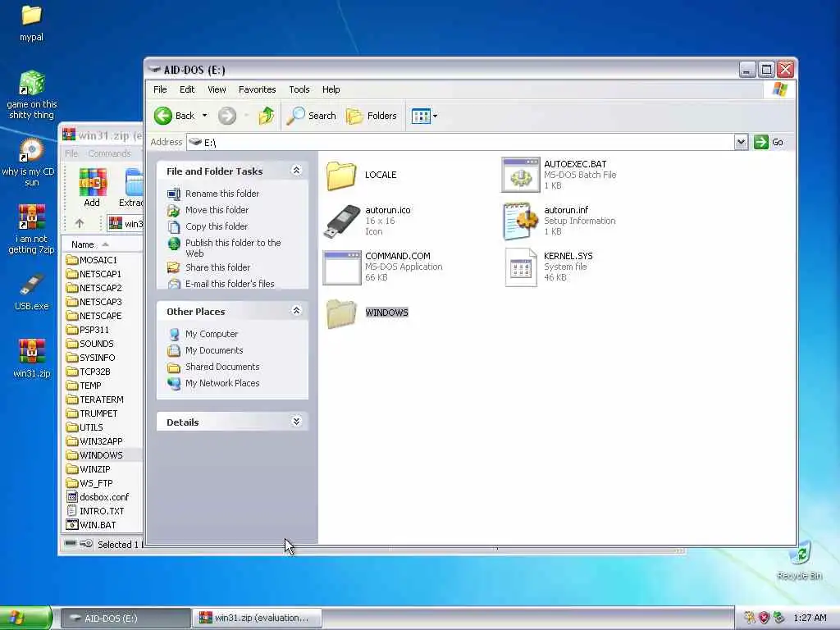
Task: Select the LOCALE folder icon
Action: point(341,176)
